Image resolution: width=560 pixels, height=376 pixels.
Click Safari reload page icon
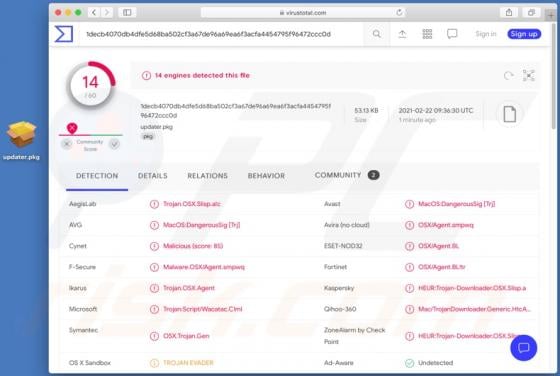399,12
